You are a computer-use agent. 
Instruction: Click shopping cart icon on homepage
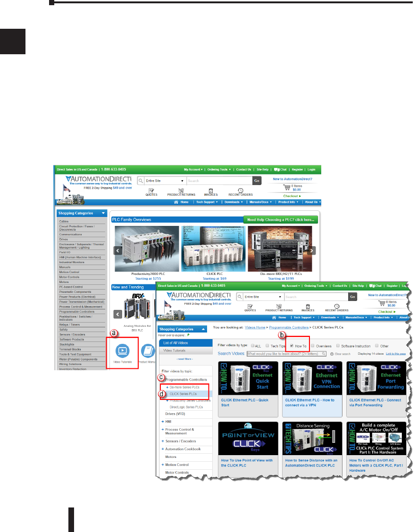287,187
